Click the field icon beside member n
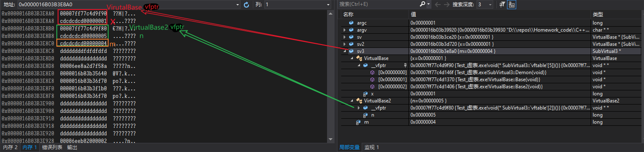644x152 pixels. click(x=365, y=115)
